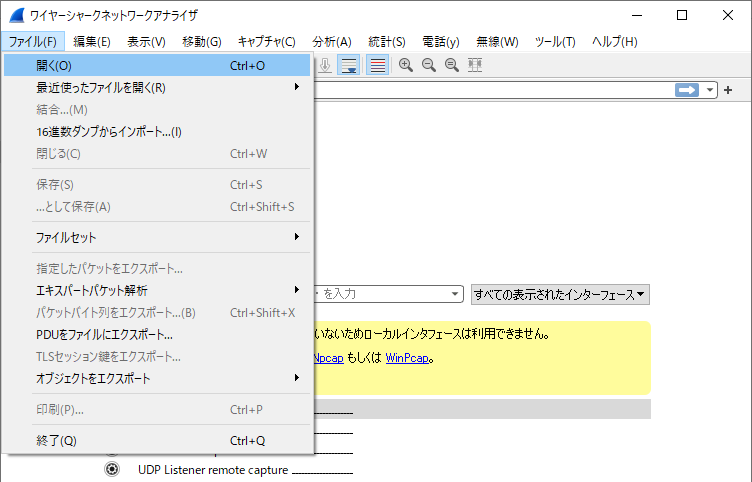
Task: Toggle packet list colorization icon
Action: click(x=378, y=65)
